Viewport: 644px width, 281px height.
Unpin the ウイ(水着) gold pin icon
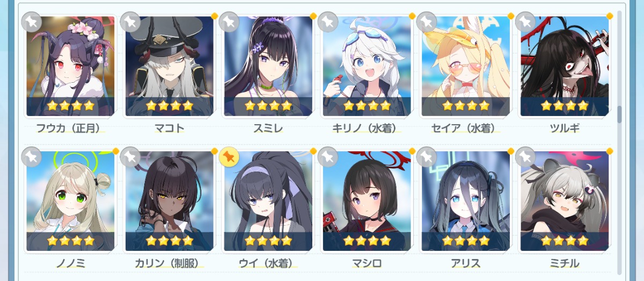tap(229, 157)
